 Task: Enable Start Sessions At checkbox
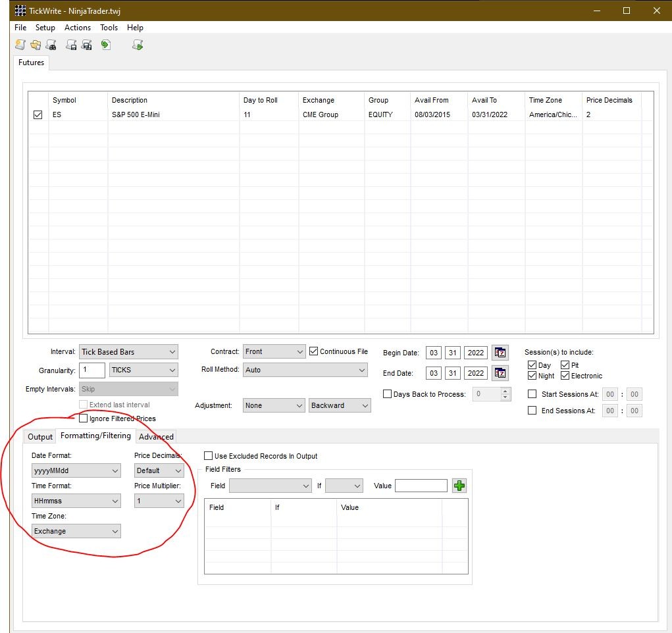tap(532, 394)
